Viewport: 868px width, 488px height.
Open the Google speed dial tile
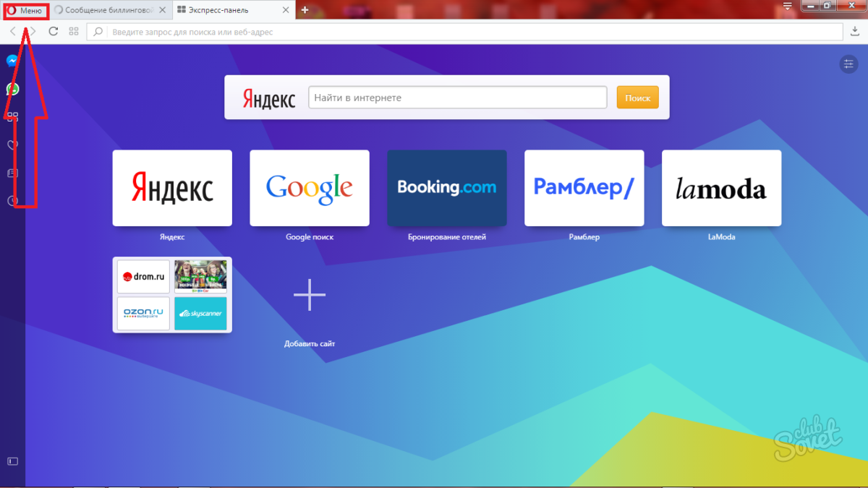[x=310, y=188]
